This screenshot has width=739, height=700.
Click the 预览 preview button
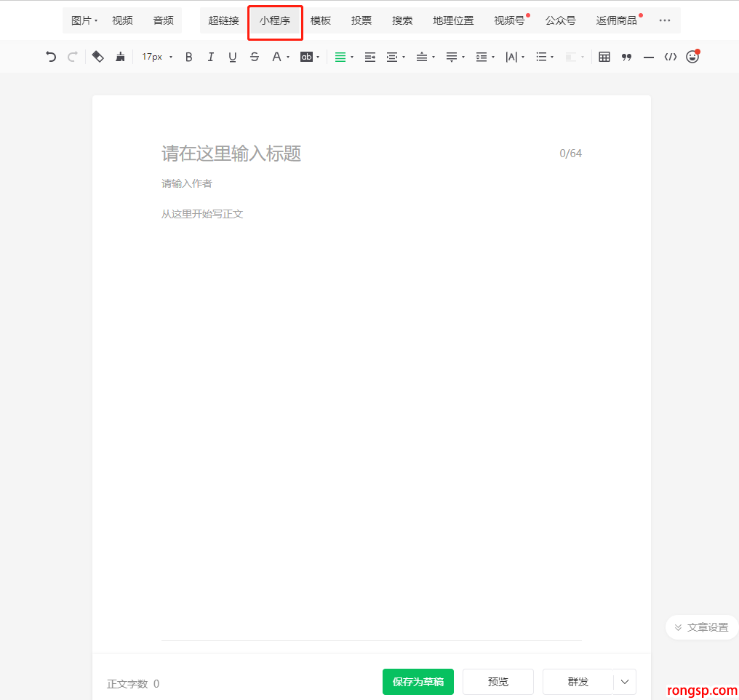pyautogui.click(x=498, y=682)
